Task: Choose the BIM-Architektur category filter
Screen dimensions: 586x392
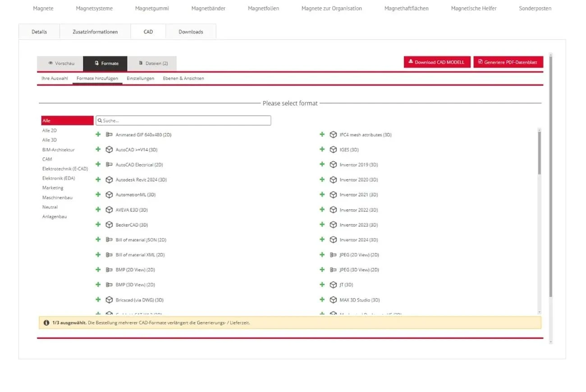Action: [59, 150]
